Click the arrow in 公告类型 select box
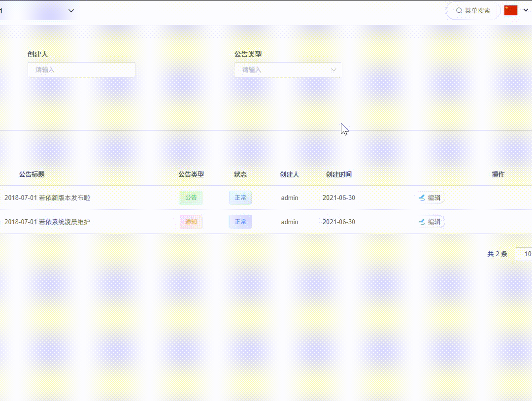The width and height of the screenshot is (532, 401). point(333,70)
